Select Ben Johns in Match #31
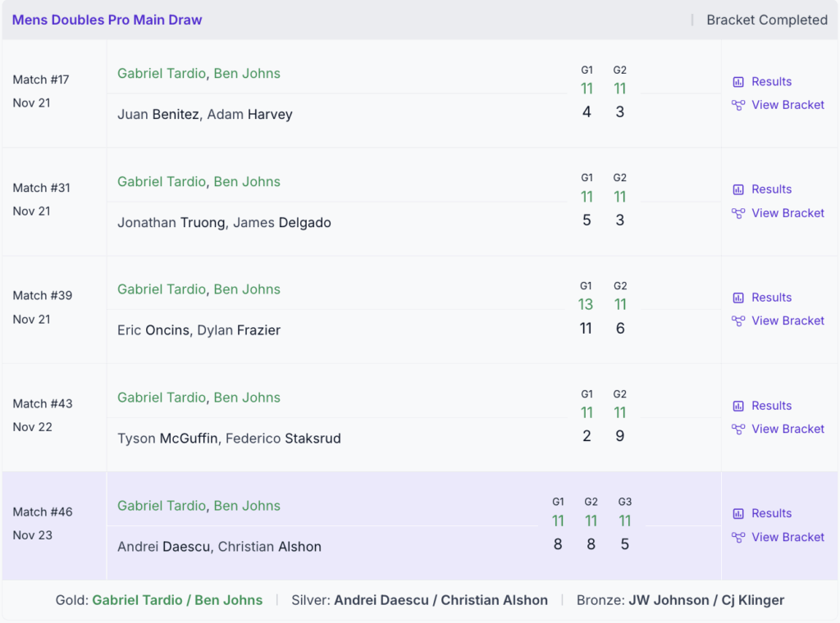This screenshot has width=840, height=623. tap(247, 181)
